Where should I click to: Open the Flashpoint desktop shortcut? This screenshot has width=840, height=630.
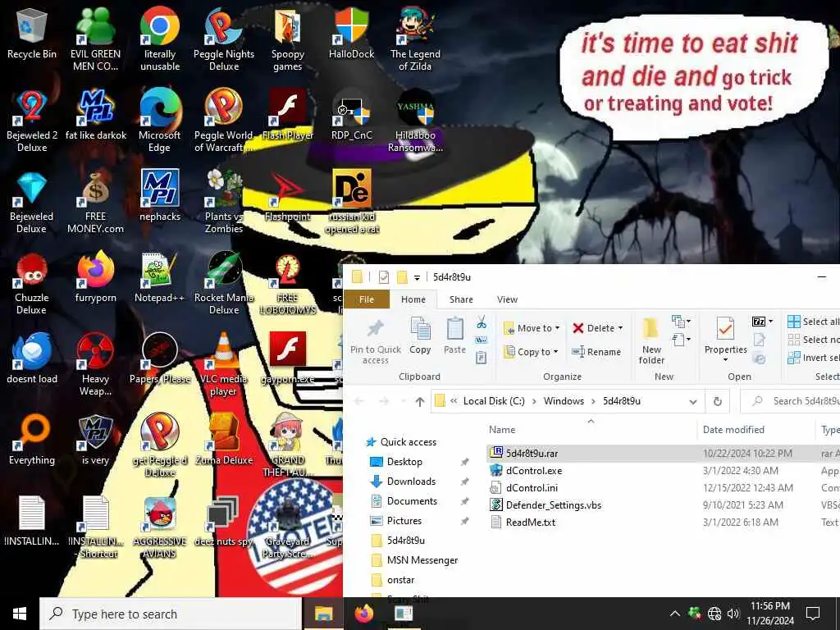coord(288,196)
